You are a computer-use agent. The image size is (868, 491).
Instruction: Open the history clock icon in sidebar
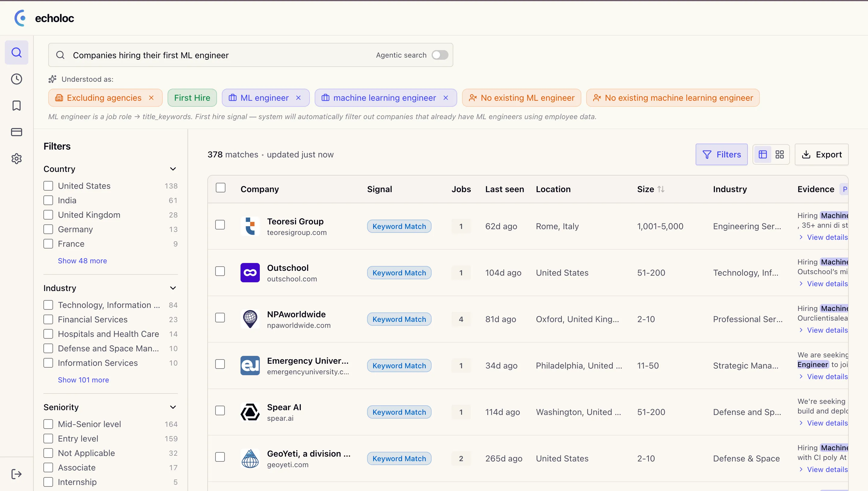[17, 79]
